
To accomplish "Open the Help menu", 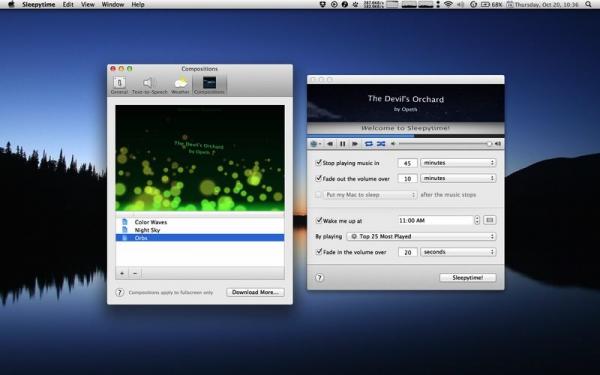I will click(x=138, y=5).
